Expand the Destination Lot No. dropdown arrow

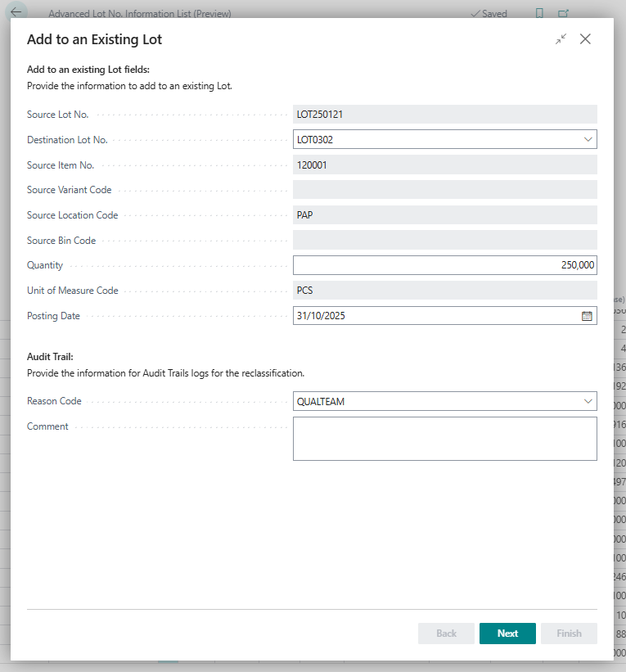(588, 140)
